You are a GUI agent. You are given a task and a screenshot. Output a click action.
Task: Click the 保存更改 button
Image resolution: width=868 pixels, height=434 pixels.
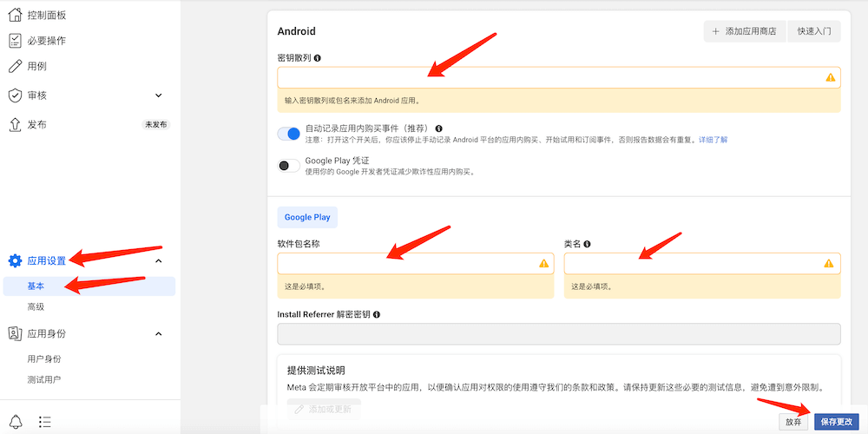point(836,422)
